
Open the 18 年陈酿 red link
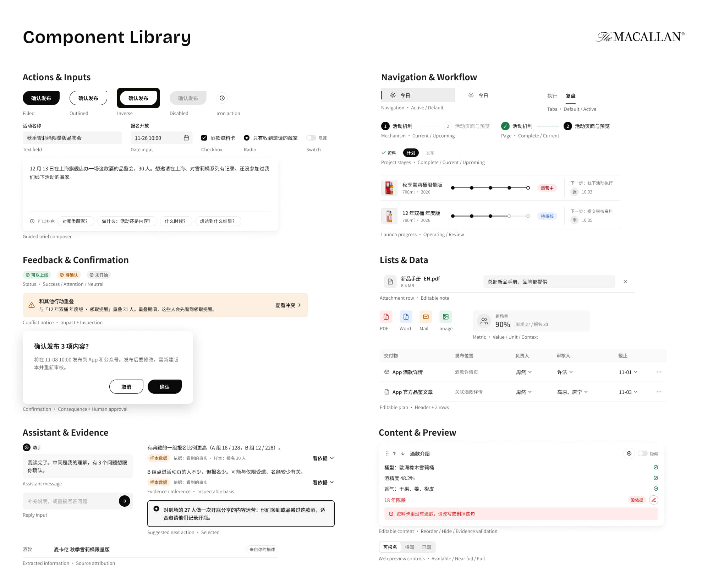pyautogui.click(x=395, y=500)
